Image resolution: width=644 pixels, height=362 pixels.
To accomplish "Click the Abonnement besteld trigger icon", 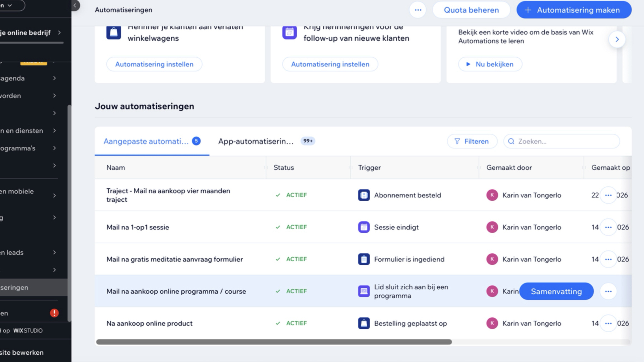I will click(x=364, y=195).
